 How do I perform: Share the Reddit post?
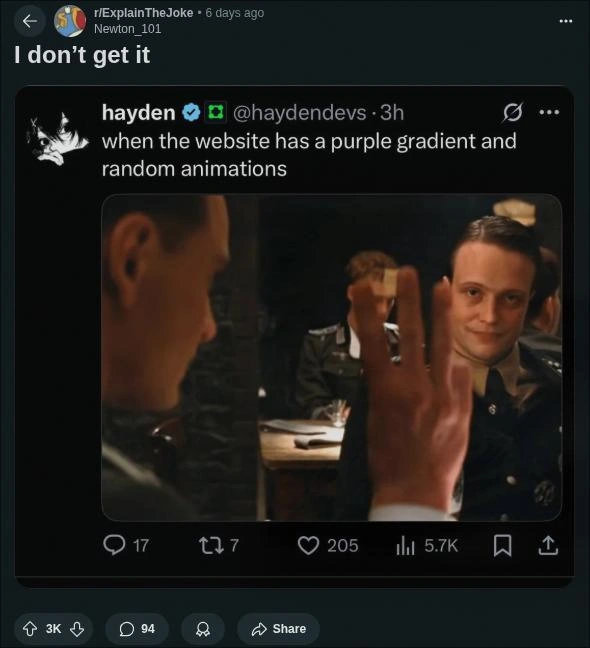click(278, 629)
